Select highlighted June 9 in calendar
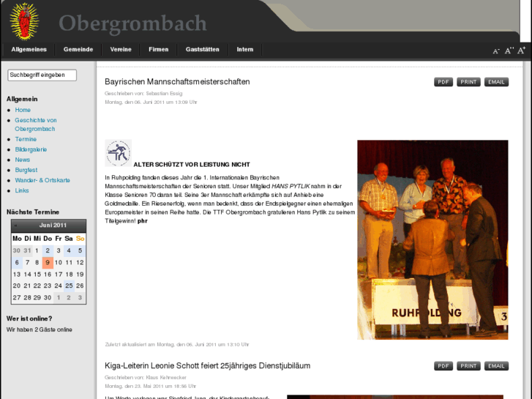The image size is (532, 399). pyautogui.click(x=48, y=263)
